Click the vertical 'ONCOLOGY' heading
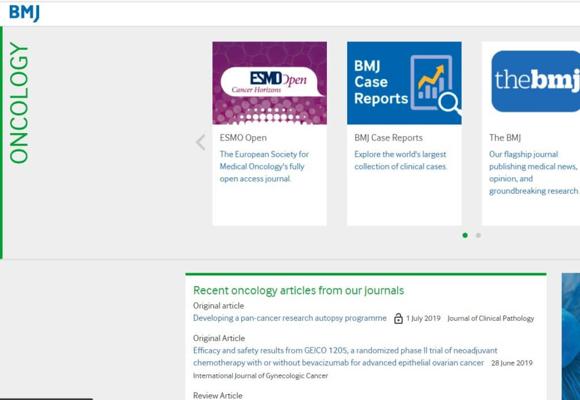580x400 pixels. coord(19,103)
